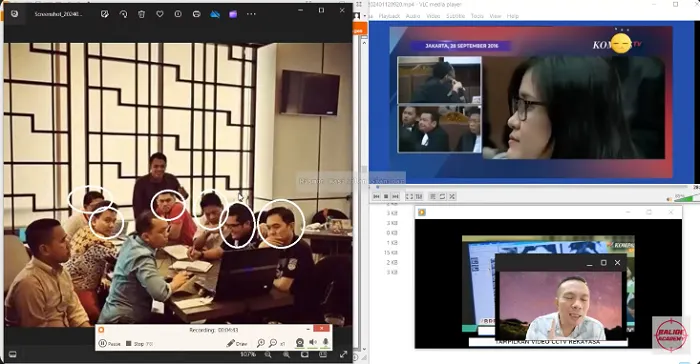The image size is (700, 364).
Task: Zoom out the photo in Photos bottom bar
Action: (268, 355)
